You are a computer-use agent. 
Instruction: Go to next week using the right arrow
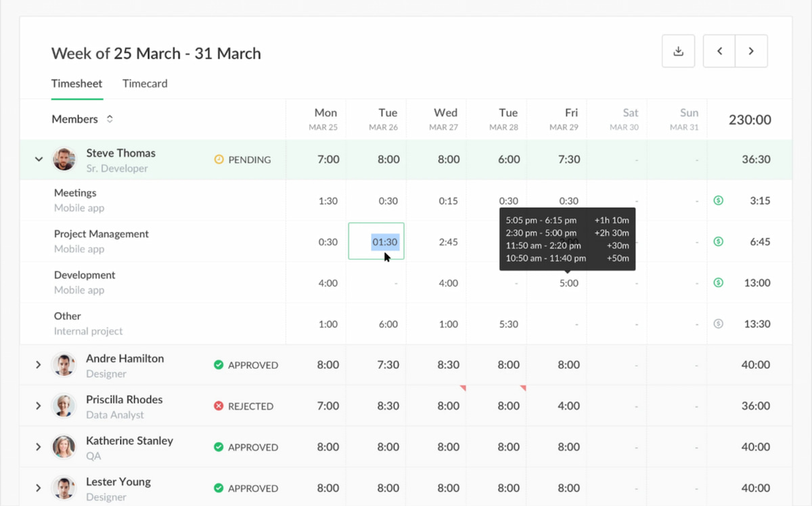752,51
